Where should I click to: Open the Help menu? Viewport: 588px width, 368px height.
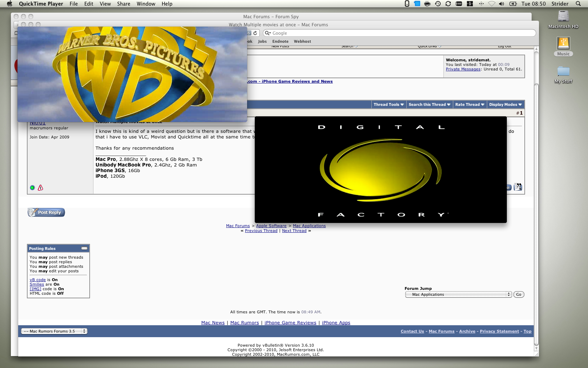[x=167, y=4]
